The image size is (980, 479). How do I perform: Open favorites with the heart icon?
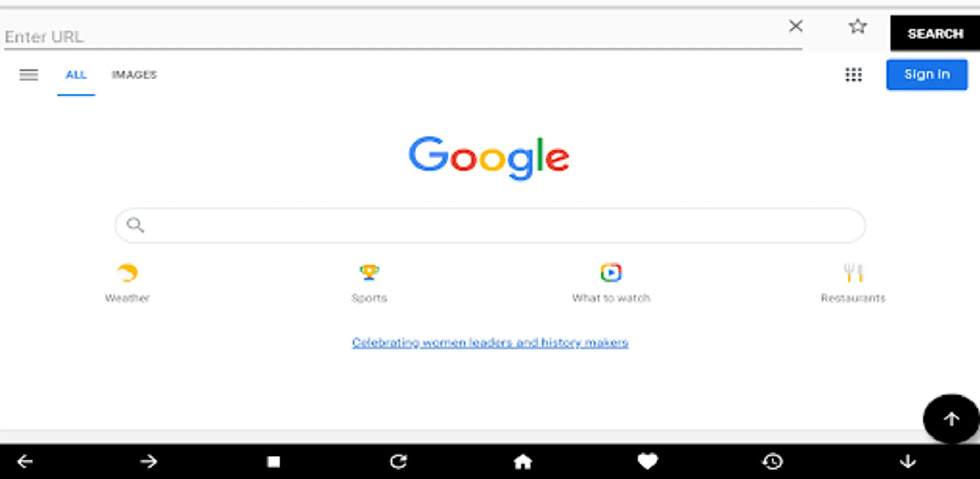[647, 461]
